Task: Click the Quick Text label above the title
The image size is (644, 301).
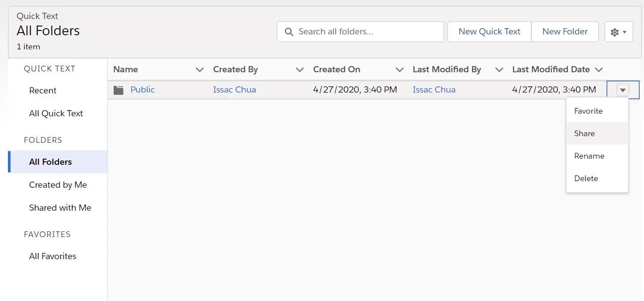Action: click(37, 16)
